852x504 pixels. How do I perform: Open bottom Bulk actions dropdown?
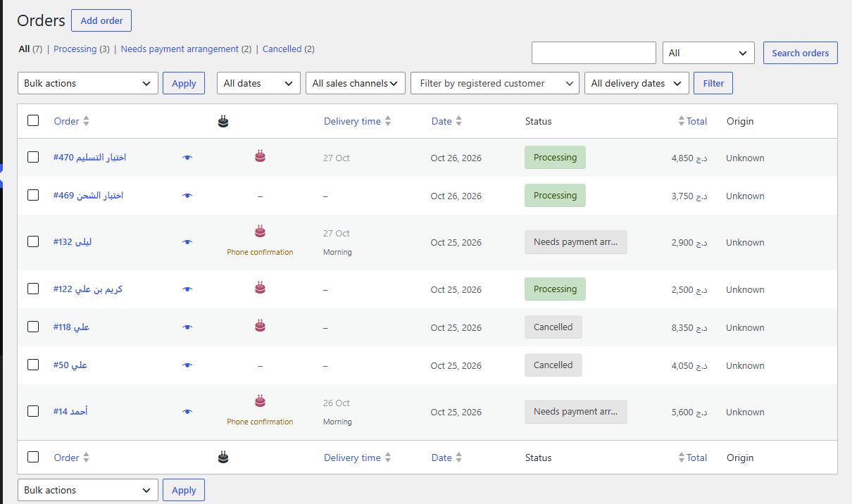point(88,490)
